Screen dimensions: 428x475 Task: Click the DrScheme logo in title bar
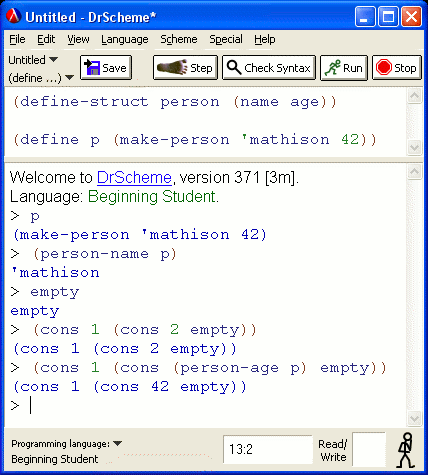(x=14, y=16)
